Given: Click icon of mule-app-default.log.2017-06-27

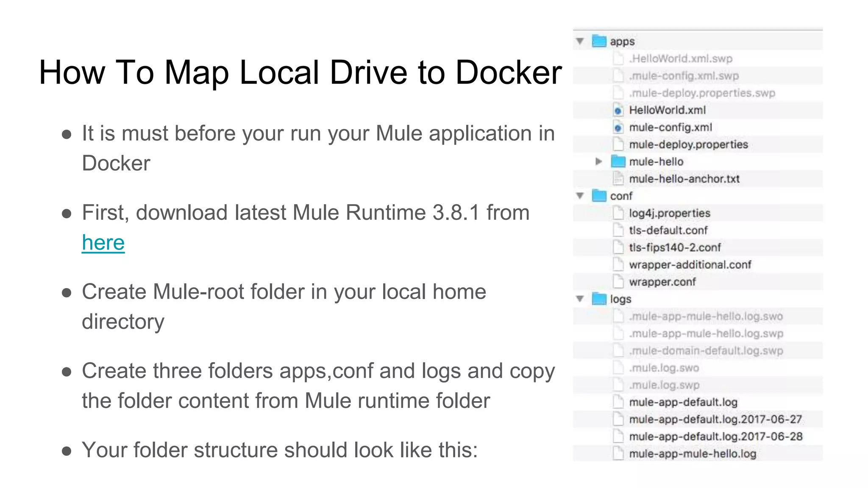Looking at the screenshot, I should [x=618, y=419].
